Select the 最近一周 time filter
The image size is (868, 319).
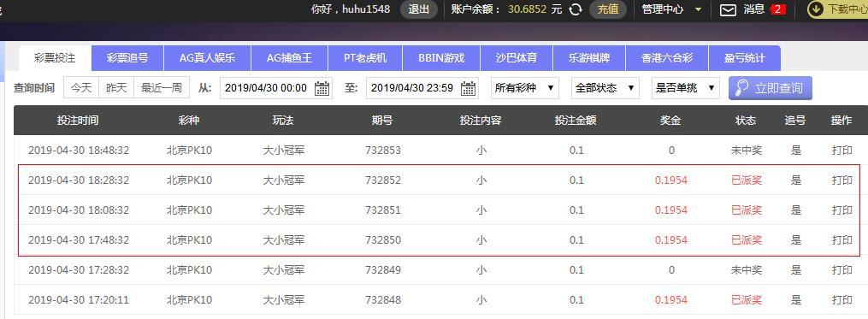[162, 88]
